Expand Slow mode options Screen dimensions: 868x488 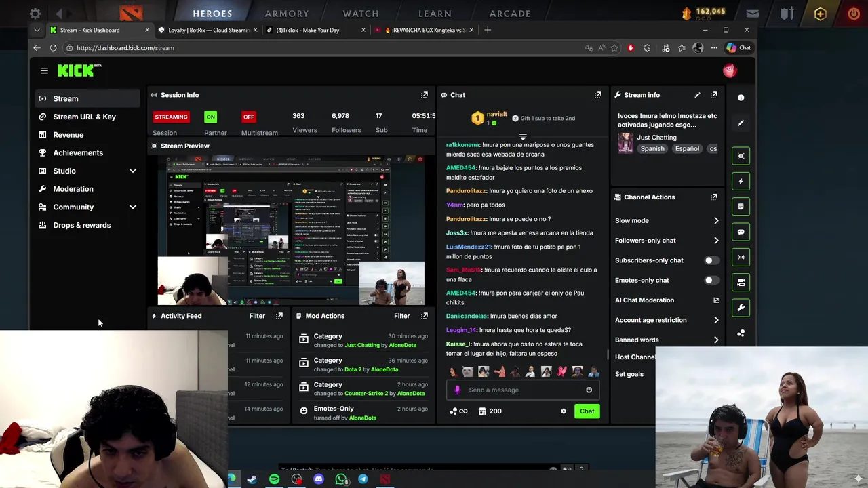(716, 220)
